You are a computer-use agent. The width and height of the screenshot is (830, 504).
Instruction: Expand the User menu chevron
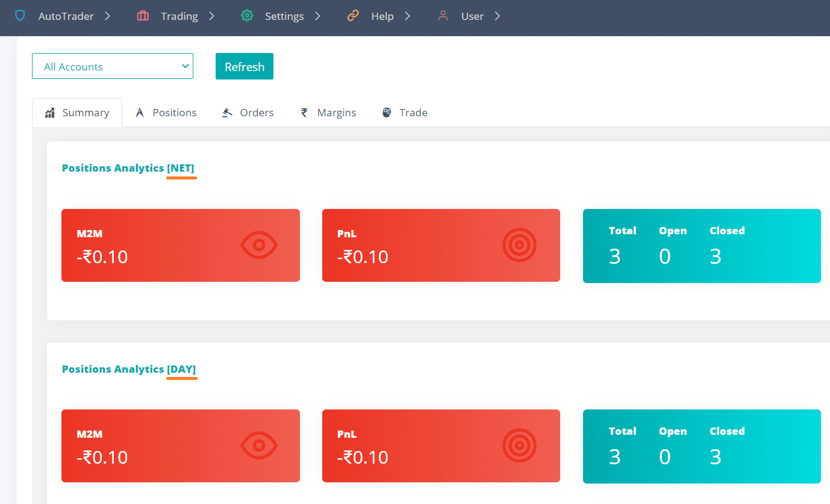pyautogui.click(x=497, y=16)
